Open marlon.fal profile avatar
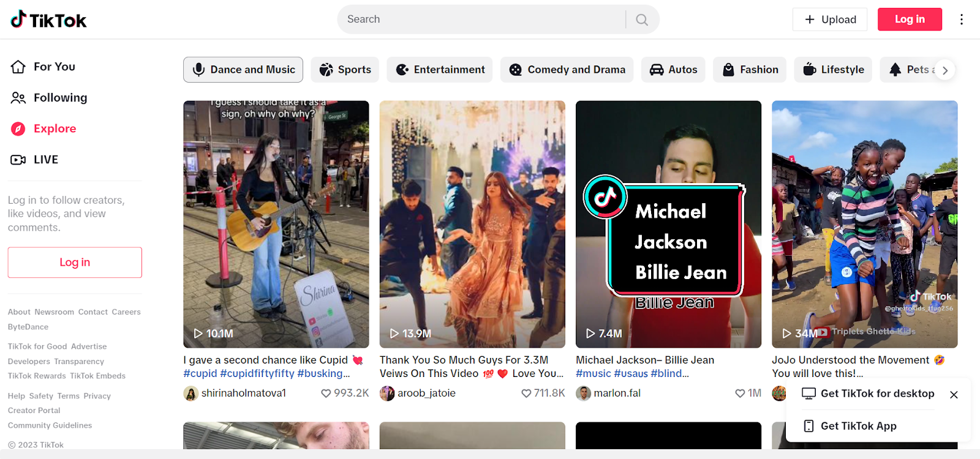 pyautogui.click(x=584, y=394)
